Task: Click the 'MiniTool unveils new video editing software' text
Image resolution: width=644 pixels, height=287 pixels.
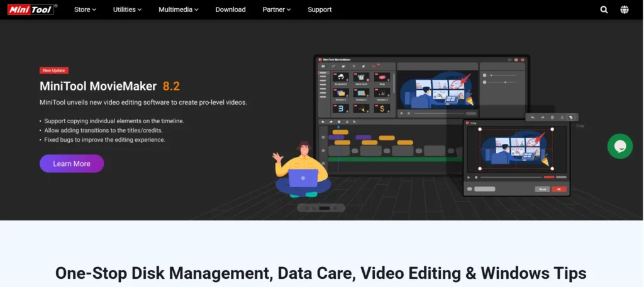Action: click(143, 102)
